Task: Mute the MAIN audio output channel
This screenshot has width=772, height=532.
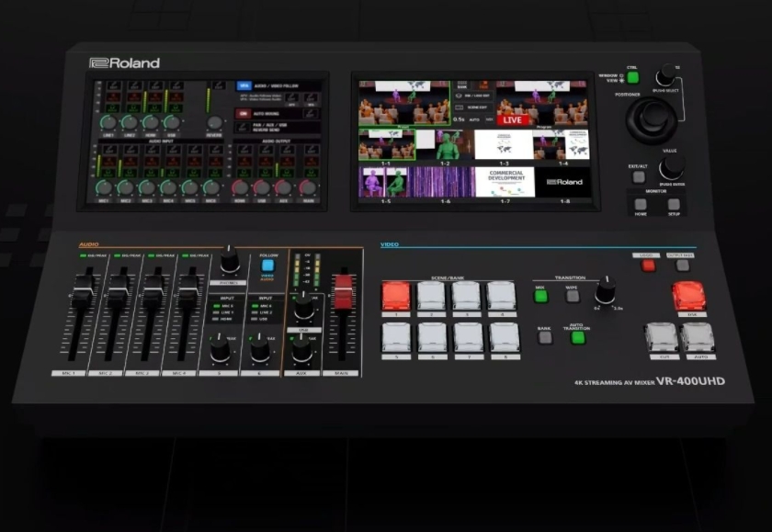Action: [x=312, y=162]
